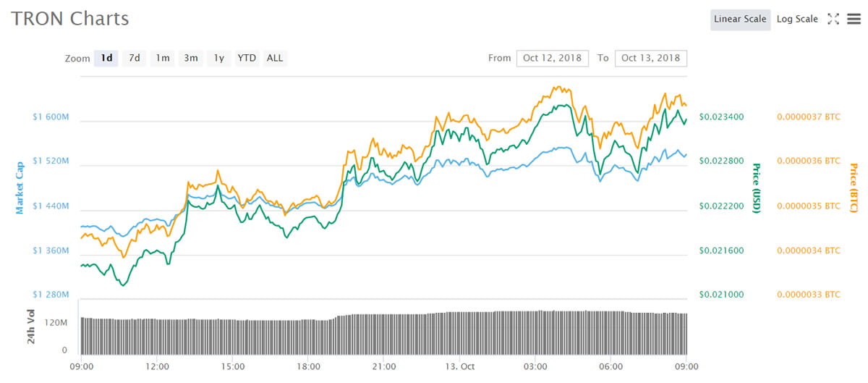Click the TRON Charts heading
Image resolution: width=868 pixels, height=383 pixels.
point(70,19)
